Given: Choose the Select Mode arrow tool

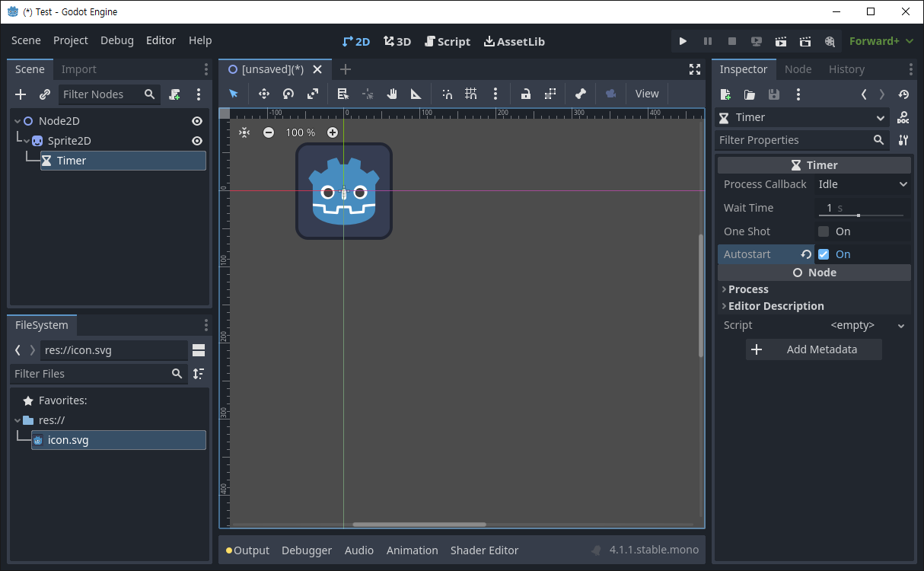Looking at the screenshot, I should point(234,94).
